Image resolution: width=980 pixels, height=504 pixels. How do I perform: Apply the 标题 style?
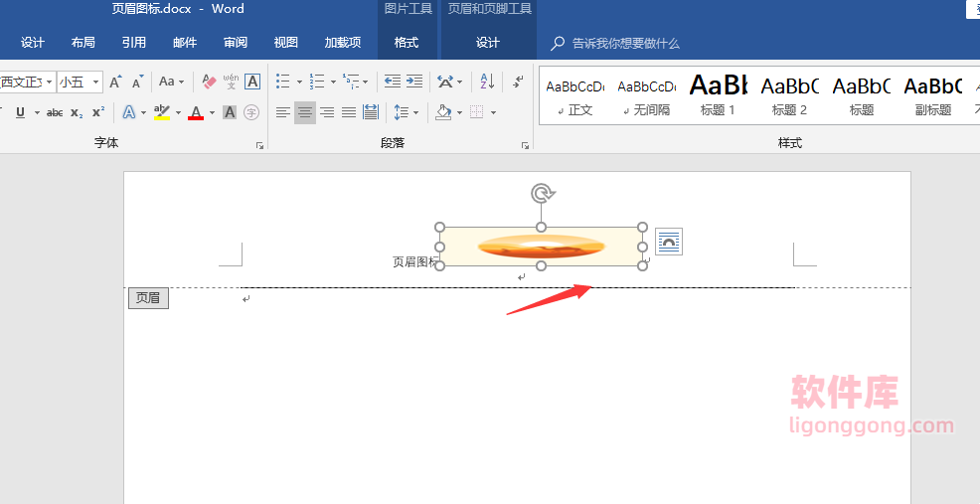pos(862,95)
